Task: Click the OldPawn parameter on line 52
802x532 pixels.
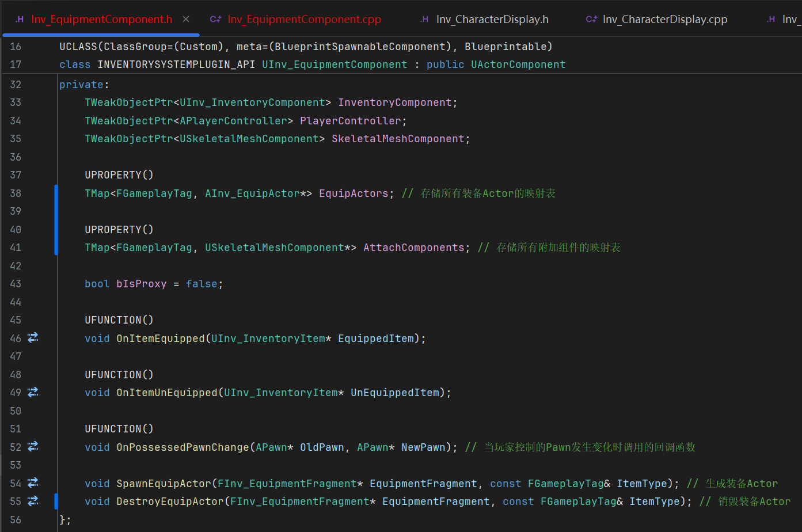Action: pyautogui.click(x=322, y=447)
